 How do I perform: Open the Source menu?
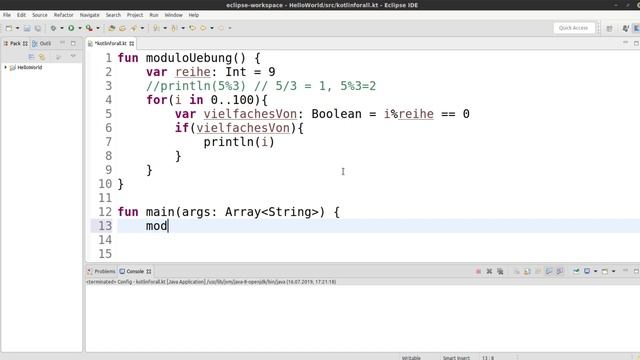point(40,15)
